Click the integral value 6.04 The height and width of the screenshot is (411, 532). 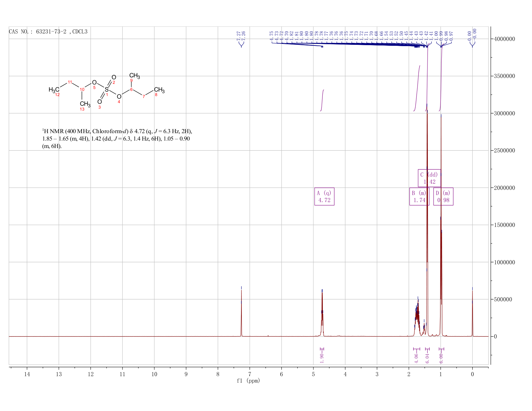[x=428, y=358]
